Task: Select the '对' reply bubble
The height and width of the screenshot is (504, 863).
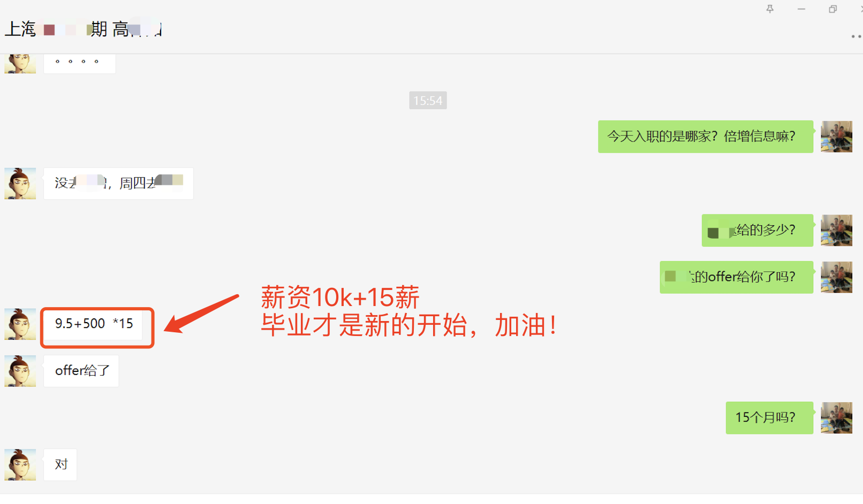Action: coord(60,464)
